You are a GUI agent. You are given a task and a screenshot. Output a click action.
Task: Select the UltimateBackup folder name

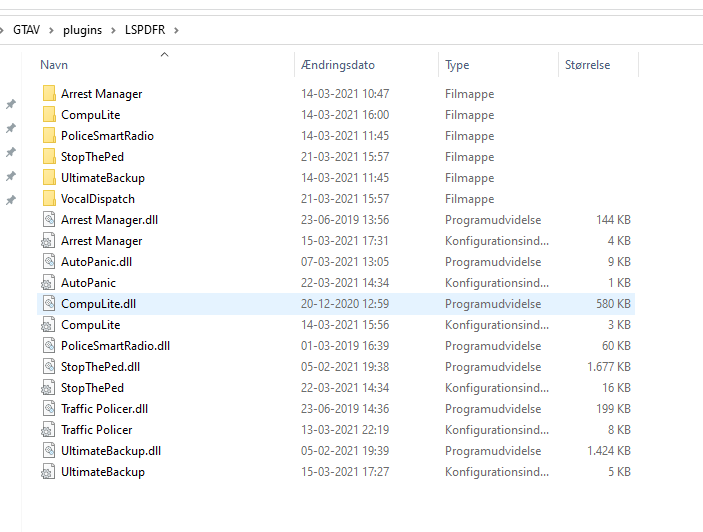tap(103, 178)
